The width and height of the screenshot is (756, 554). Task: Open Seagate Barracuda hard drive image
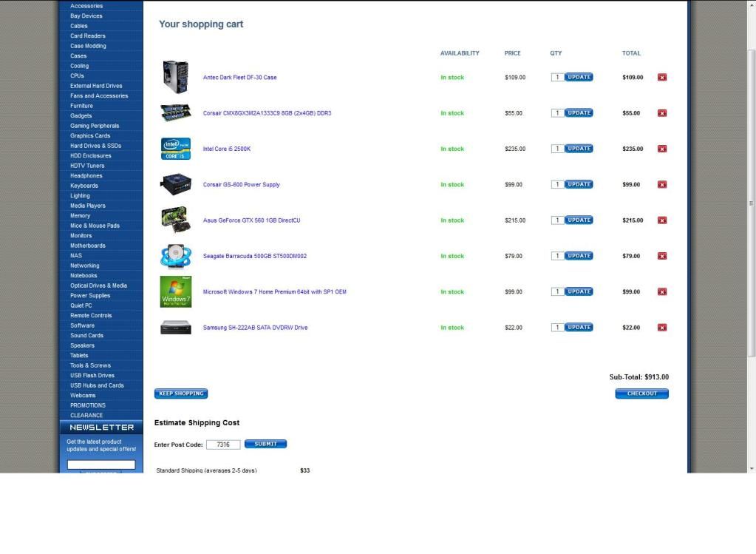point(175,256)
